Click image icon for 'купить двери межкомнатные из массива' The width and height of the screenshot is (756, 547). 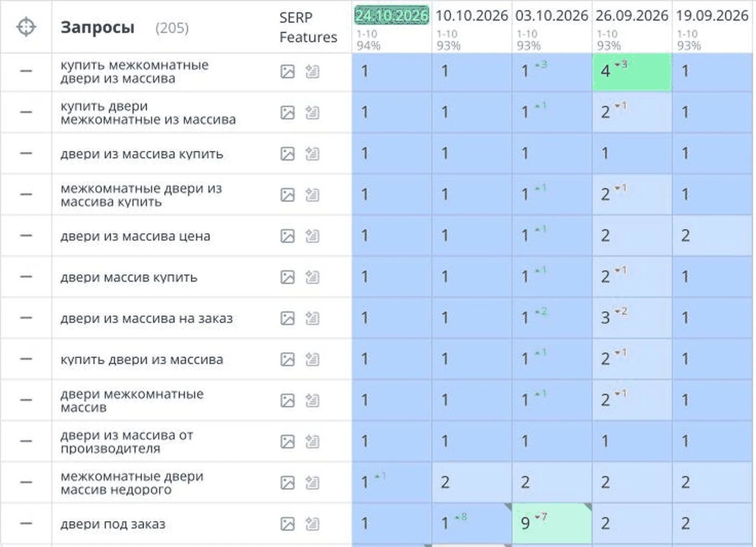coord(288,112)
